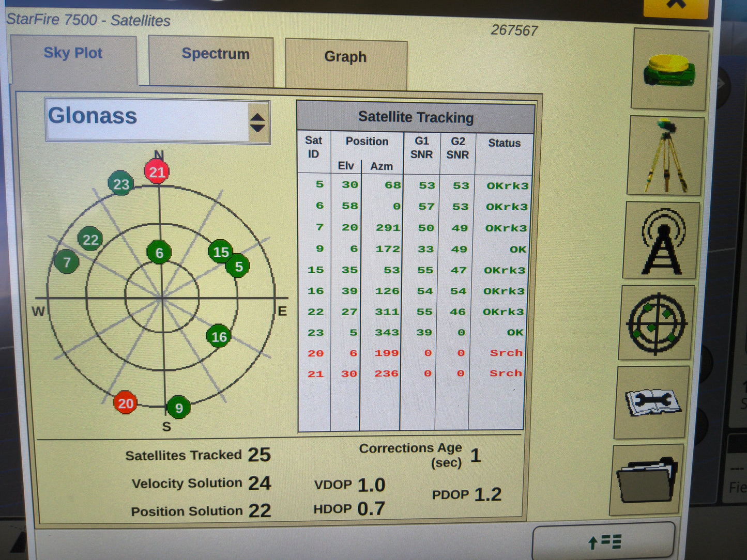Open the satellite sky plot crosshair icon
Screen dimensions: 747x560
click(657, 322)
